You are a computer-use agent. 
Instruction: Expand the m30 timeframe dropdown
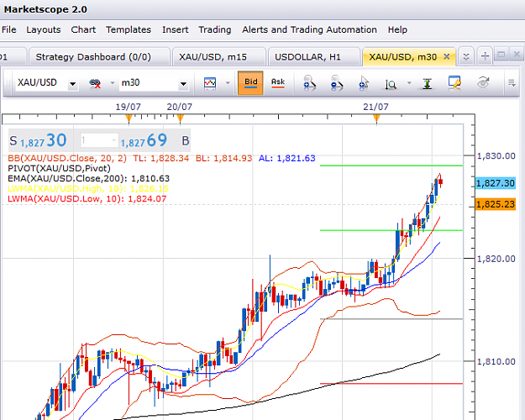point(183,84)
